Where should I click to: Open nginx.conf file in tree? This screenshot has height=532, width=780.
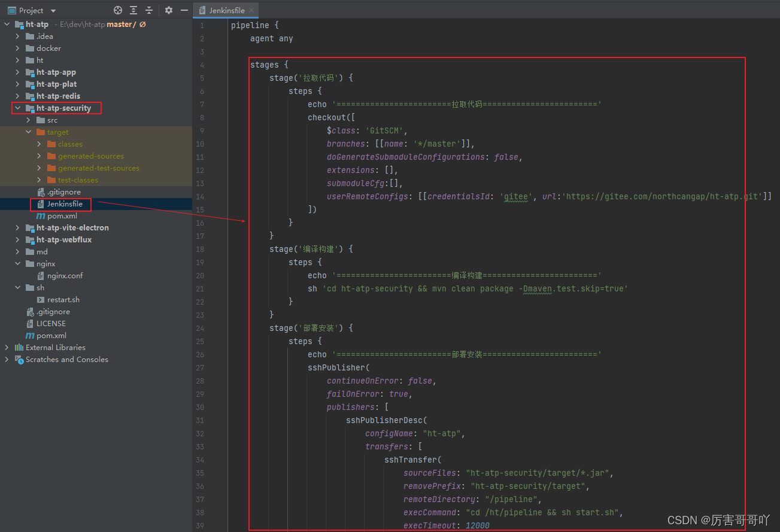[65, 276]
